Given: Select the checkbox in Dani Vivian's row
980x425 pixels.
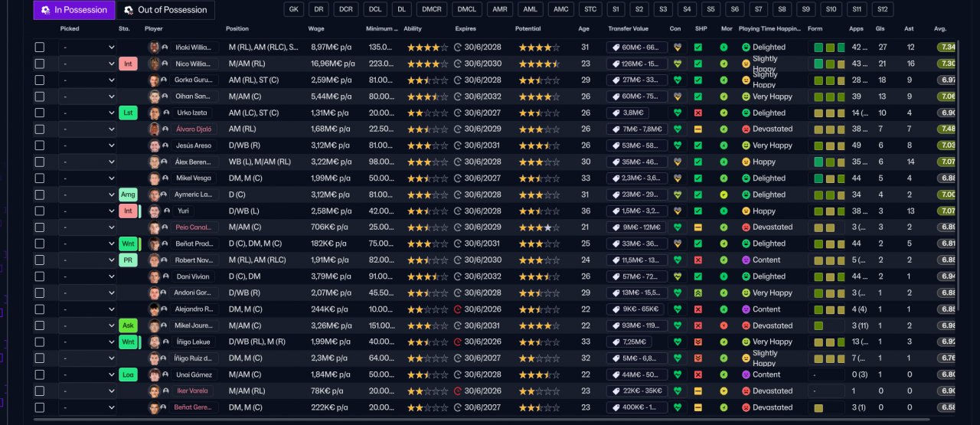Looking at the screenshot, I should coord(40,276).
